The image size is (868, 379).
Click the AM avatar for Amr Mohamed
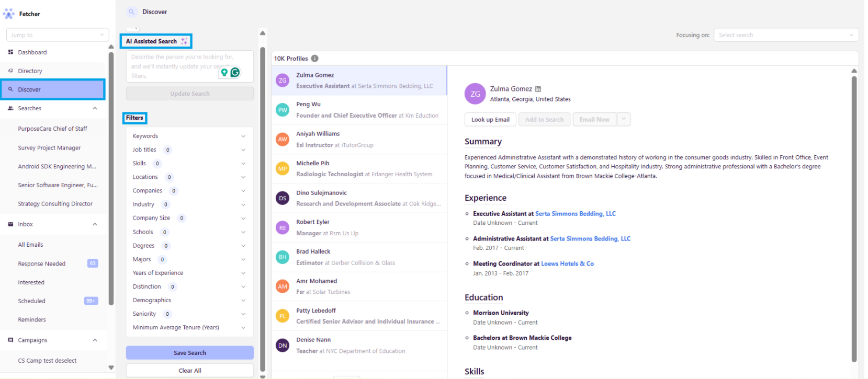tap(283, 286)
